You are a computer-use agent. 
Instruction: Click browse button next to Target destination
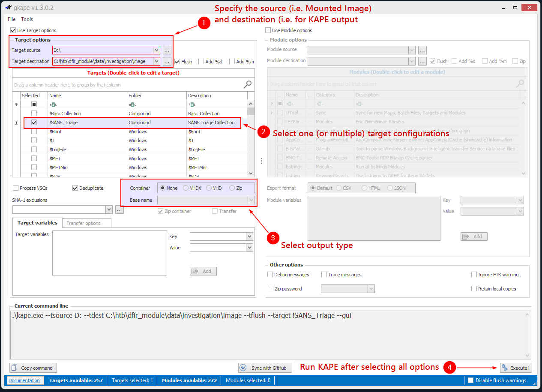[x=167, y=61]
